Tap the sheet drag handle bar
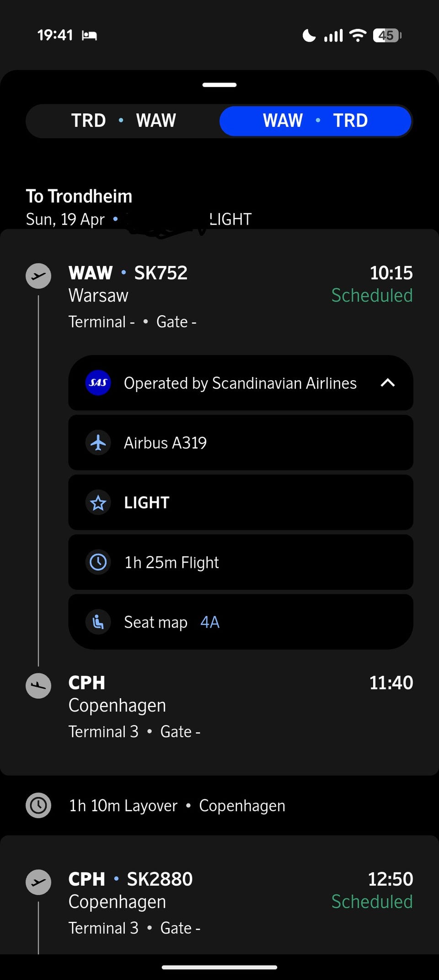Viewport: 439px width, 980px height. click(219, 85)
